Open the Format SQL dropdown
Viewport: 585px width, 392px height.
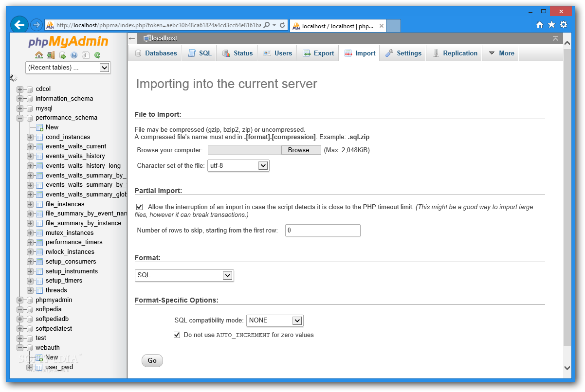click(184, 275)
